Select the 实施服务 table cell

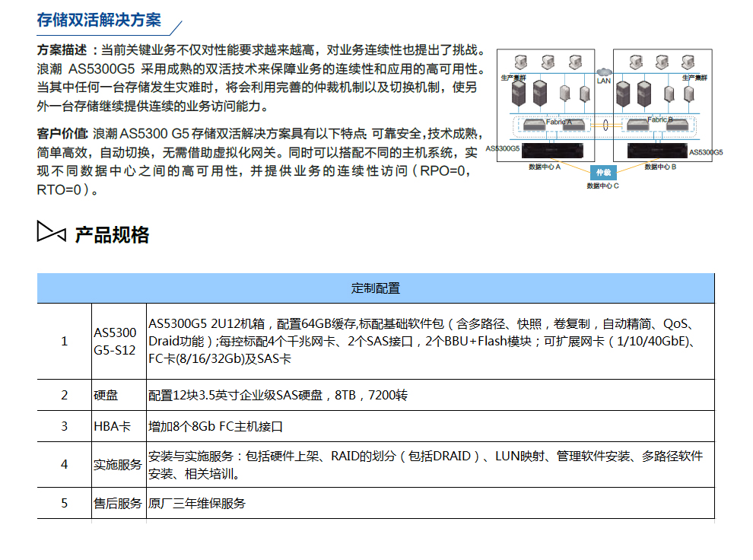point(118,464)
